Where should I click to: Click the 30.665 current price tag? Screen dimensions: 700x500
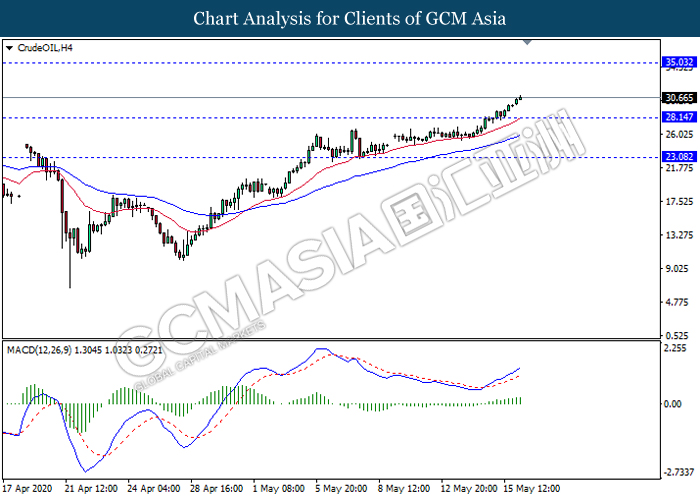click(x=679, y=98)
